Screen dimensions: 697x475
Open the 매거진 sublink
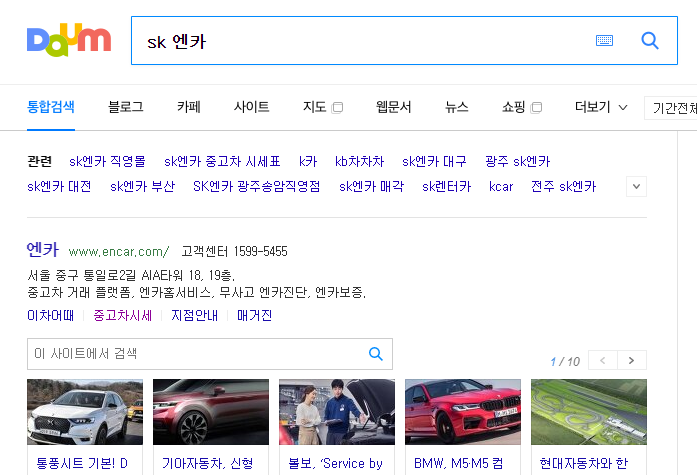[x=254, y=315]
